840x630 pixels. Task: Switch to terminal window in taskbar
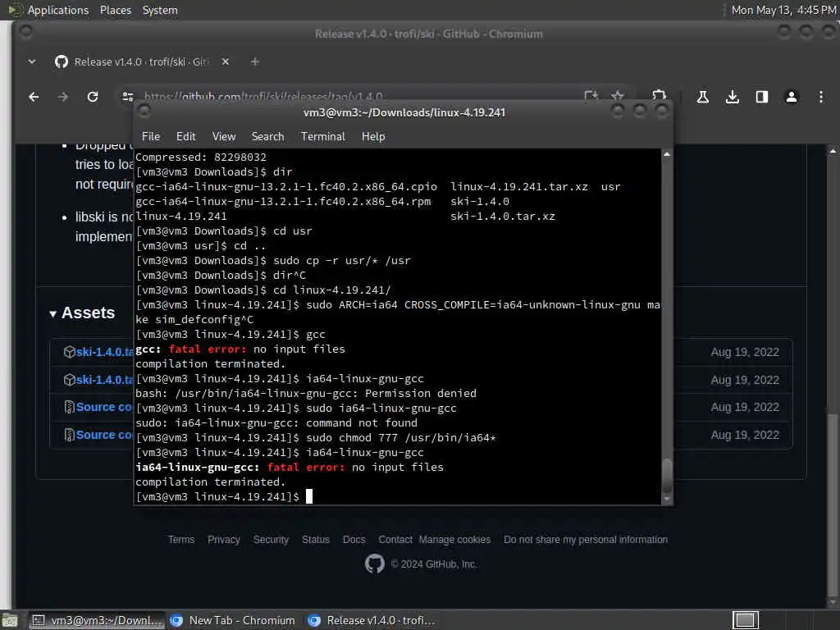coord(97,620)
